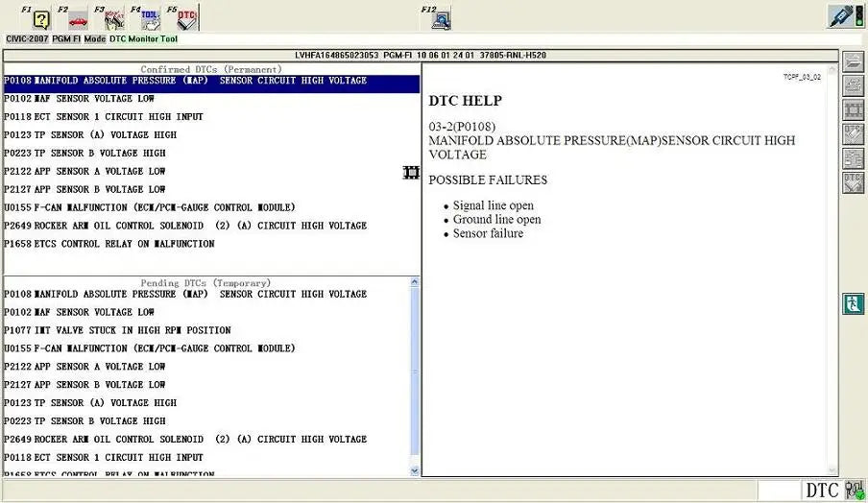Click the open folder icon in right sidebar

(853, 61)
